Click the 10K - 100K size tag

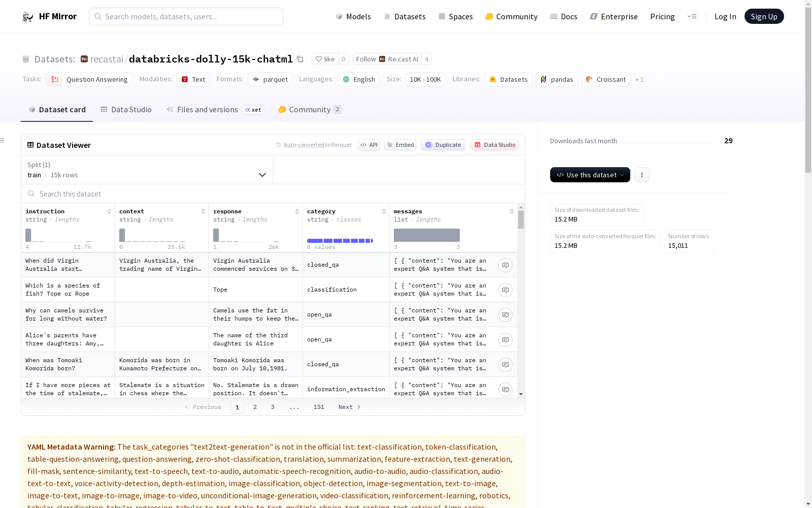click(x=425, y=79)
